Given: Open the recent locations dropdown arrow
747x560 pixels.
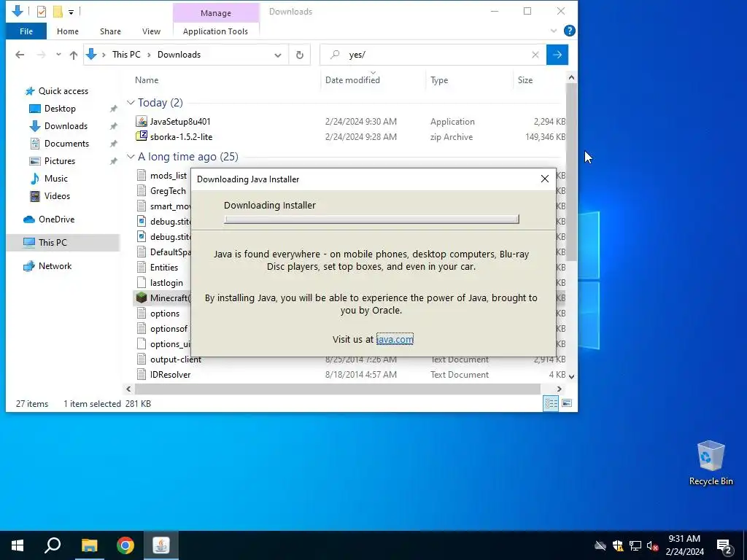Looking at the screenshot, I should (x=58, y=55).
